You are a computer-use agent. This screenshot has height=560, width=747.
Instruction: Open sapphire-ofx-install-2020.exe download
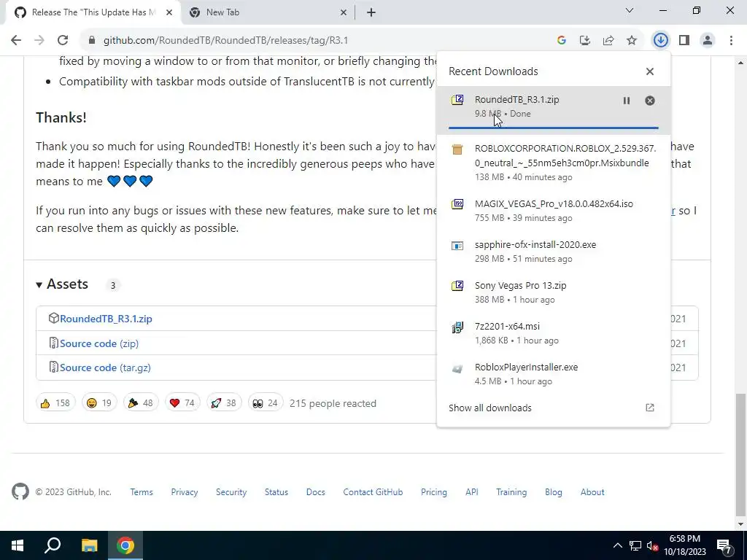coord(554,252)
